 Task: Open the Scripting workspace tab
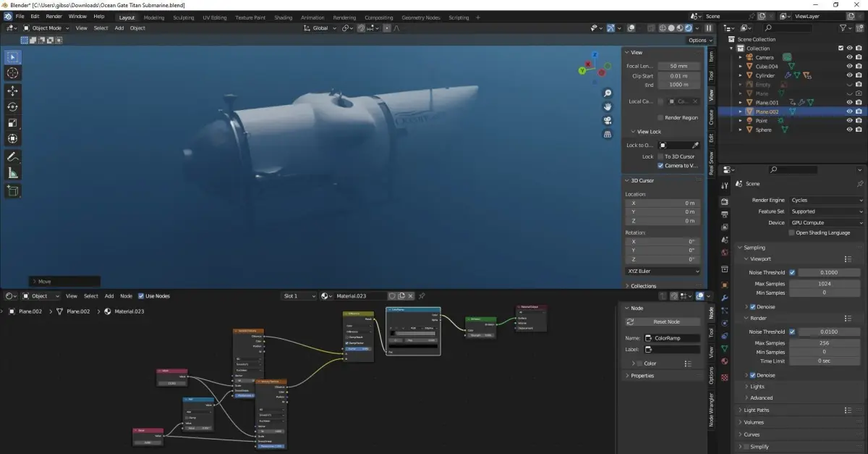point(459,17)
